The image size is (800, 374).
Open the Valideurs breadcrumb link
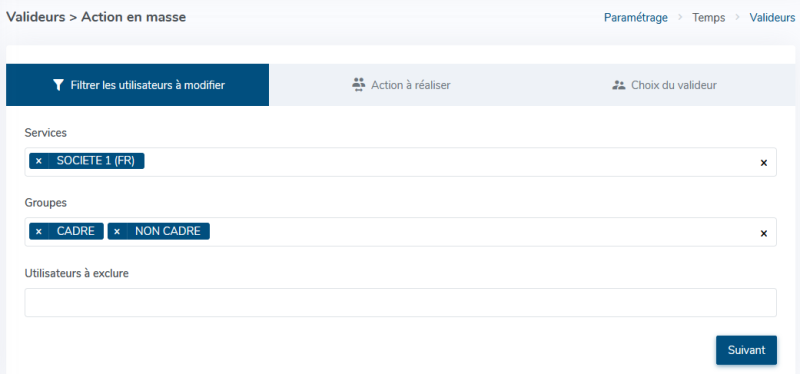pyautogui.click(x=772, y=17)
